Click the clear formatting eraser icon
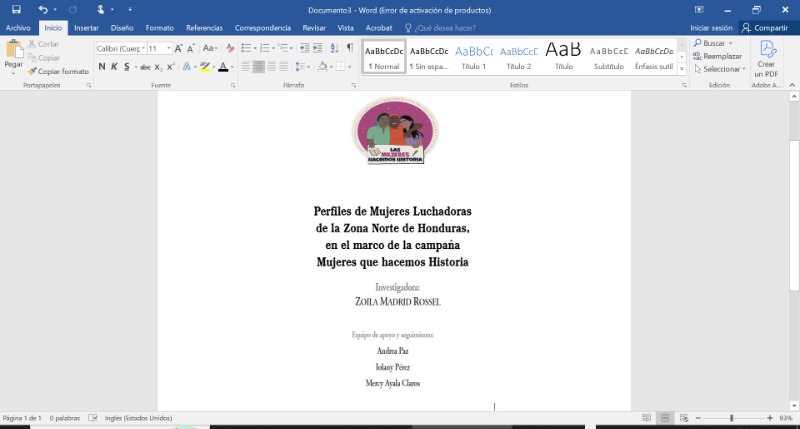 coord(233,48)
